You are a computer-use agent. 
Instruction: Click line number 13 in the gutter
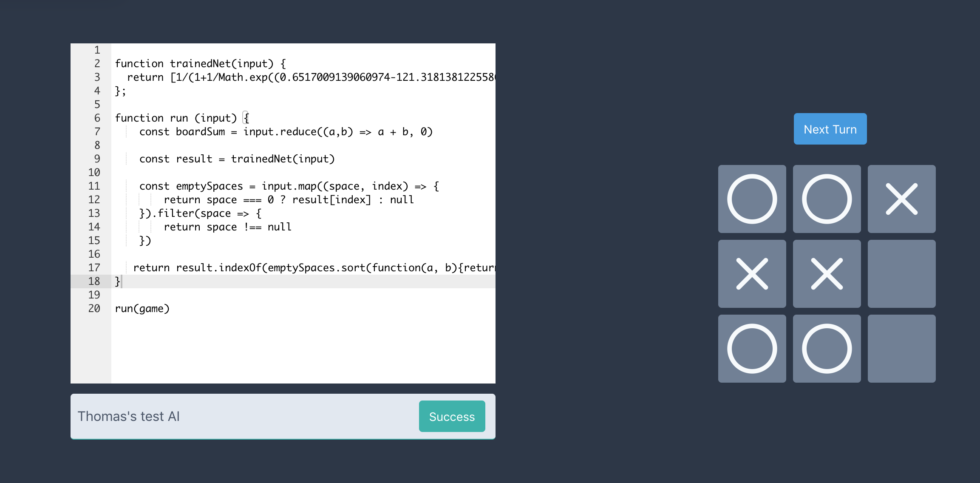tap(94, 213)
